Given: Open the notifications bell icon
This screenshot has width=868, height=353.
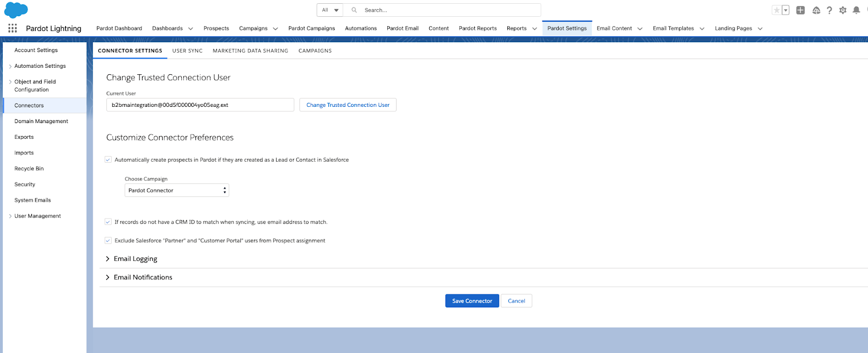Looking at the screenshot, I should tap(856, 10).
